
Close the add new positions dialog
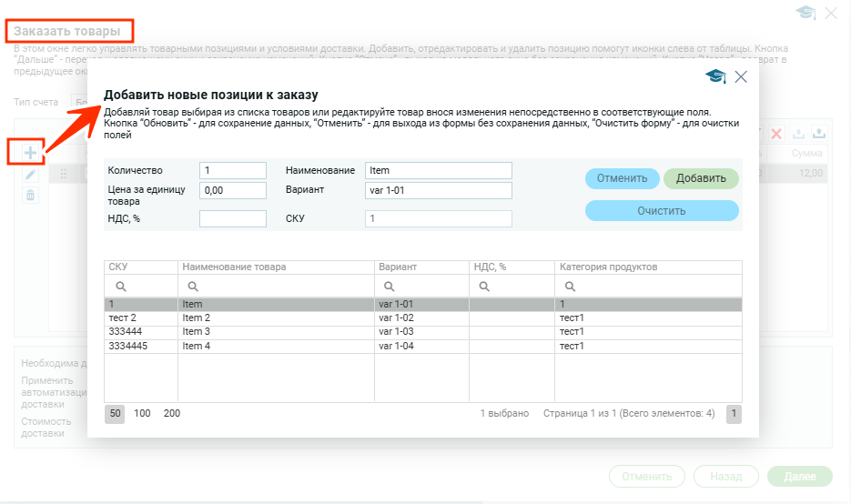pyautogui.click(x=741, y=77)
